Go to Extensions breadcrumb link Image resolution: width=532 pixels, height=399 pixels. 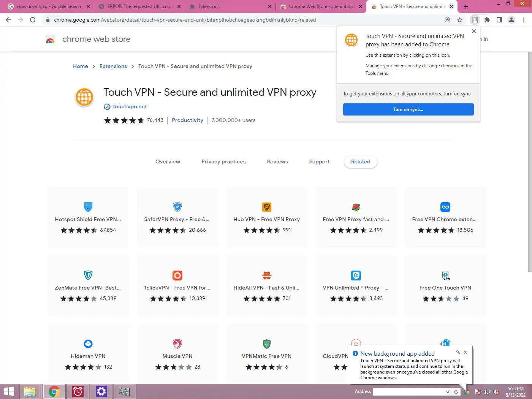click(113, 66)
